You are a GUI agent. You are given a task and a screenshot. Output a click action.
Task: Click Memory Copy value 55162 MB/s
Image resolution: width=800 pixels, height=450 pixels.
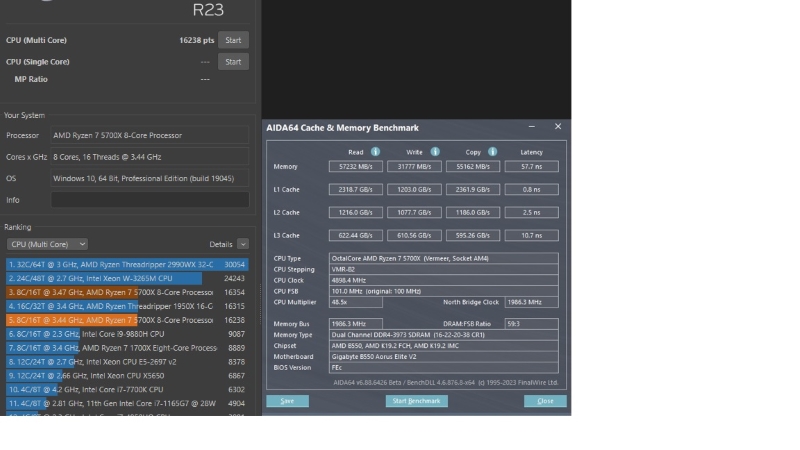(473, 166)
